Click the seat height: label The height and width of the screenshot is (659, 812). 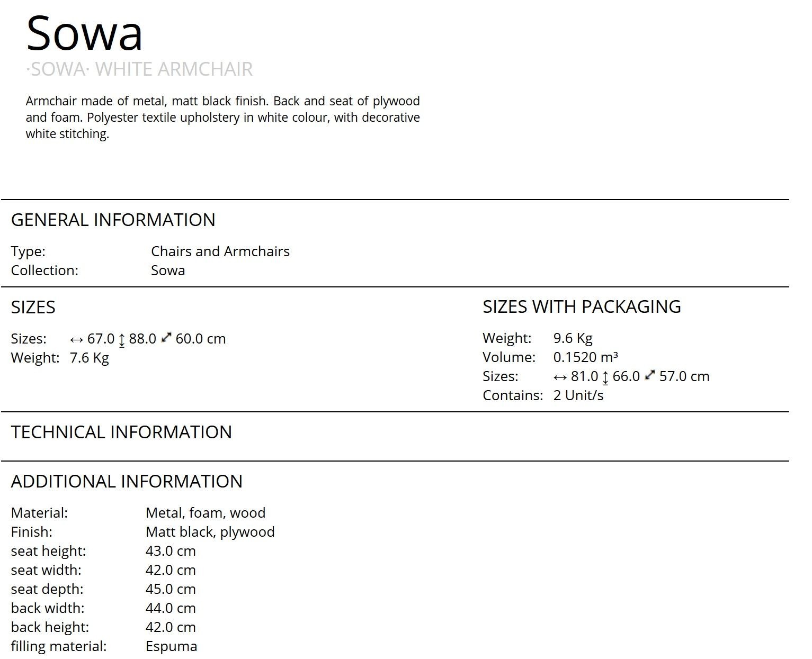click(48, 551)
